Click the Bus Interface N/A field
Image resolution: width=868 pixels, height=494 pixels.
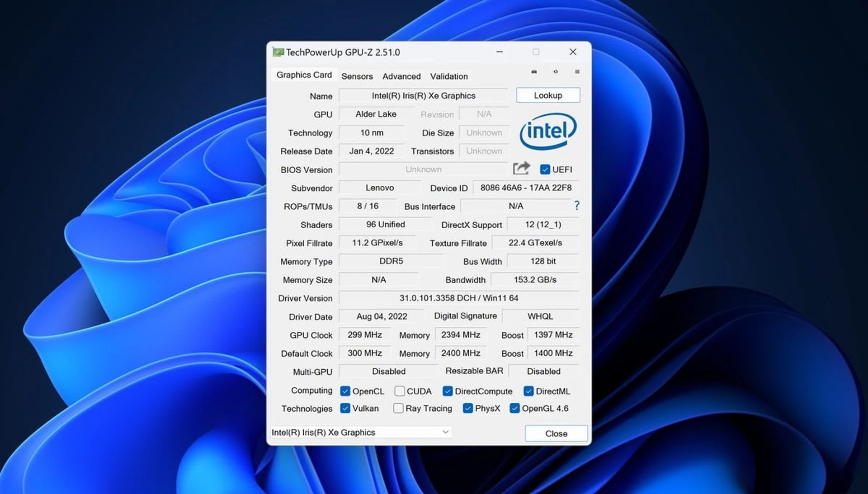click(516, 206)
